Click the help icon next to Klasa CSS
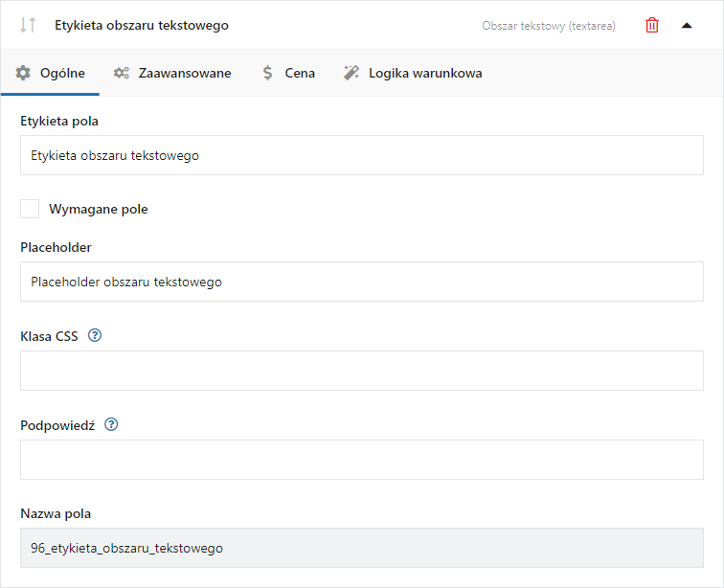 tap(95, 335)
